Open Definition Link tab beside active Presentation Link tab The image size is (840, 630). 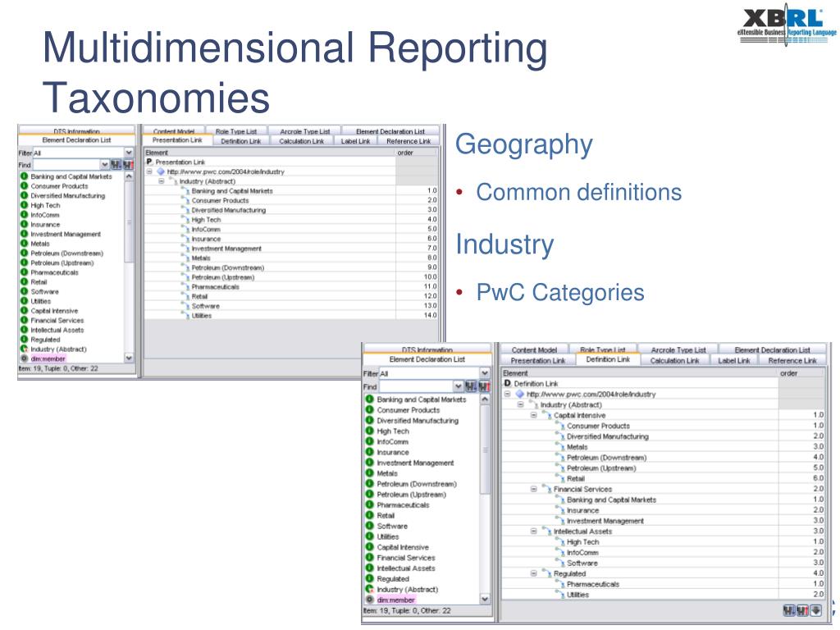pyautogui.click(x=240, y=141)
